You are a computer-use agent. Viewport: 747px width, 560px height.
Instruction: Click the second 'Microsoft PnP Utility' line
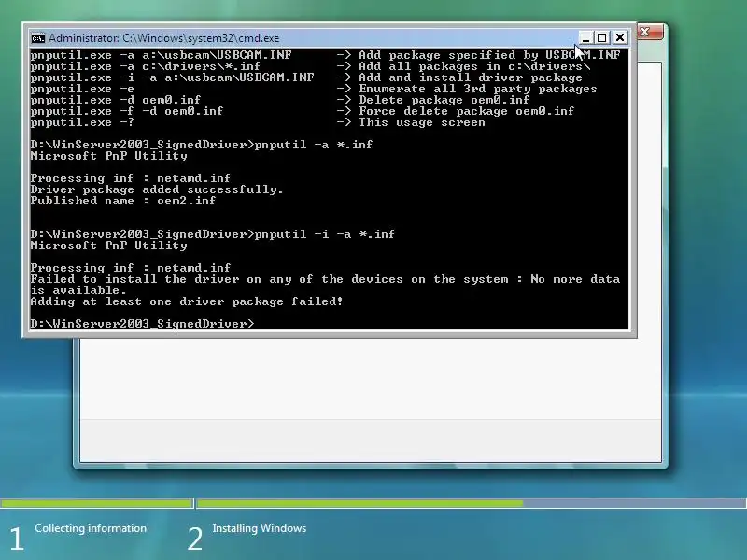click(x=108, y=245)
